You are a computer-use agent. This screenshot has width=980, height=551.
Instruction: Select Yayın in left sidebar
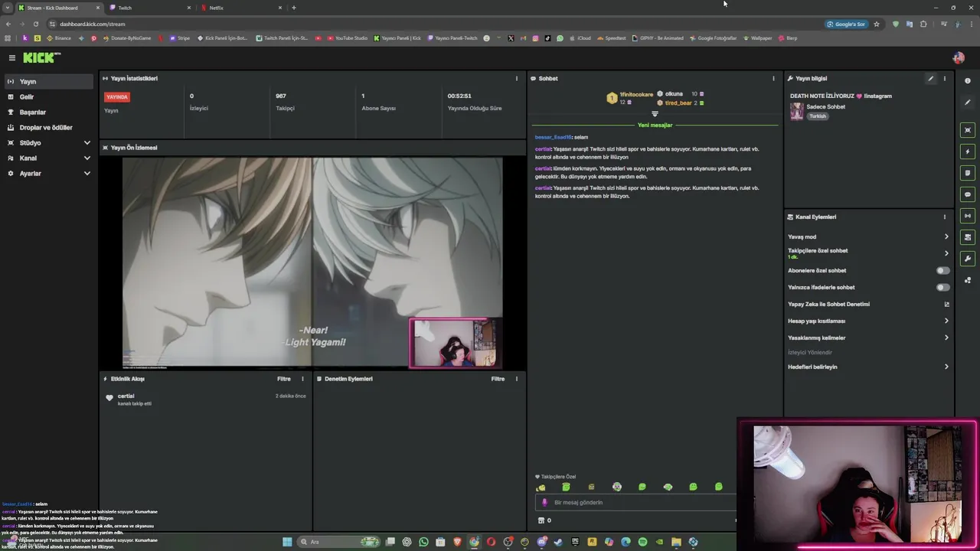pos(49,81)
